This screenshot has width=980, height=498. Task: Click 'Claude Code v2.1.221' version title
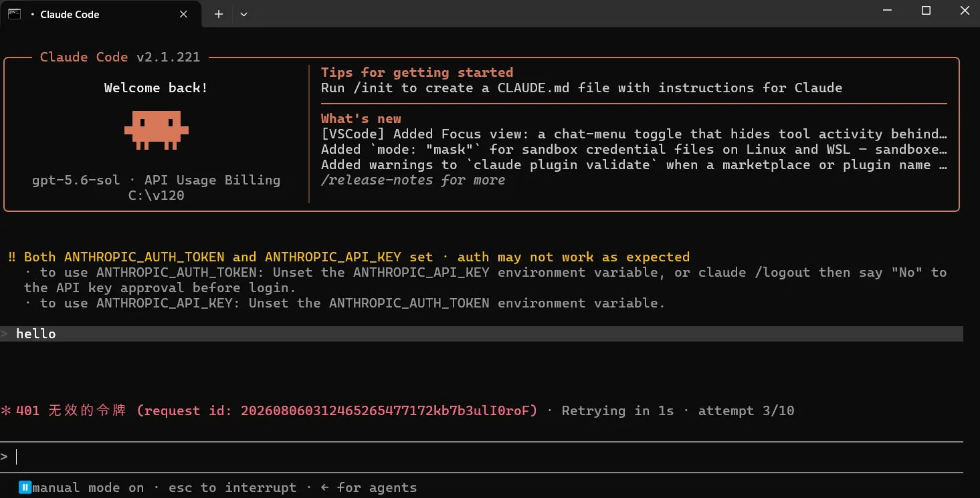120,57
